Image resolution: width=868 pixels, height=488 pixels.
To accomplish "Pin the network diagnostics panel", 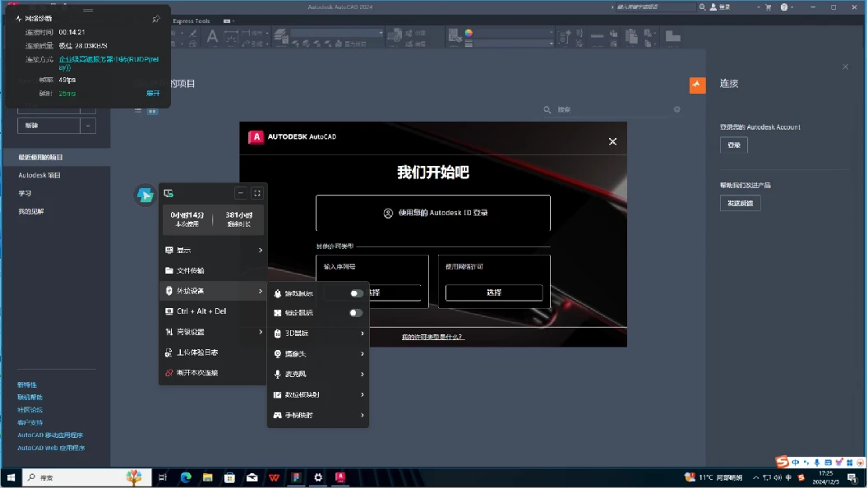I will pyautogui.click(x=156, y=19).
